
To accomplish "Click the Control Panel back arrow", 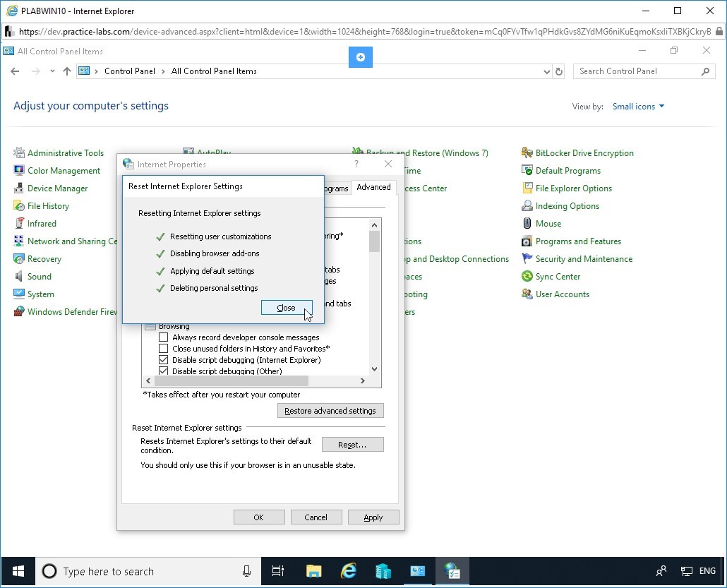I will point(15,71).
